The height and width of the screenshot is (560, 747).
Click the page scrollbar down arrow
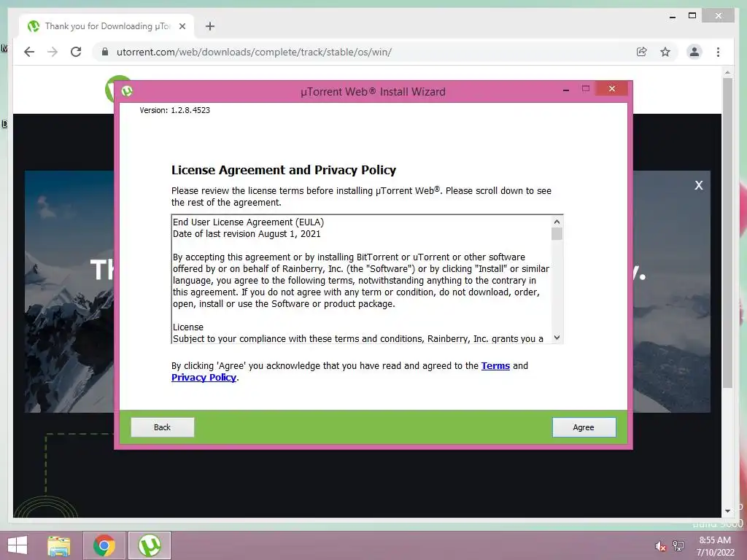[x=727, y=511]
